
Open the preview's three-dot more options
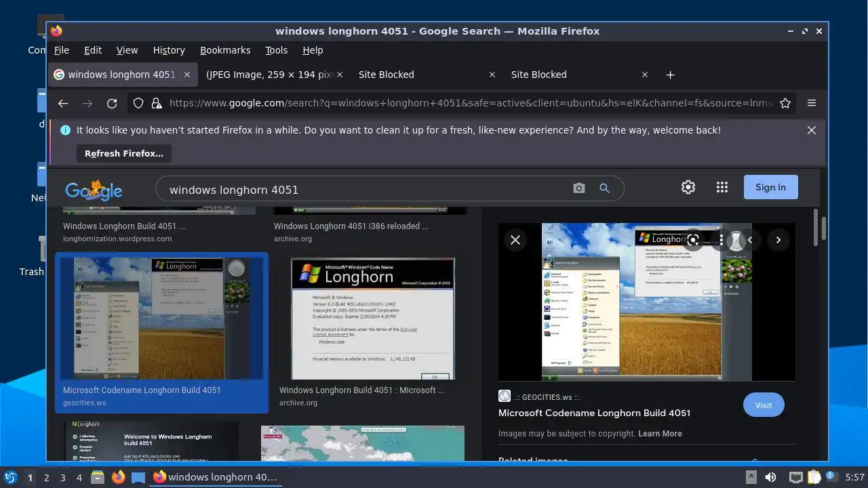722,240
